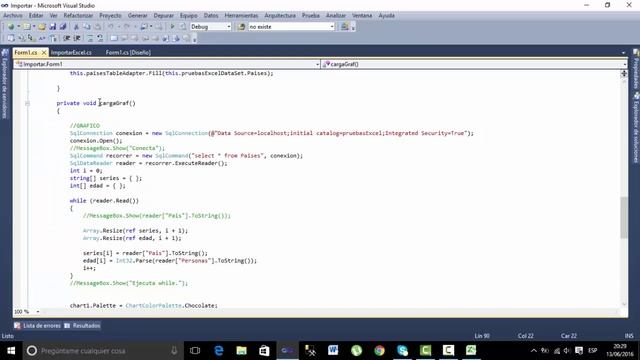Click the Paste icon in toolbar

(98, 27)
